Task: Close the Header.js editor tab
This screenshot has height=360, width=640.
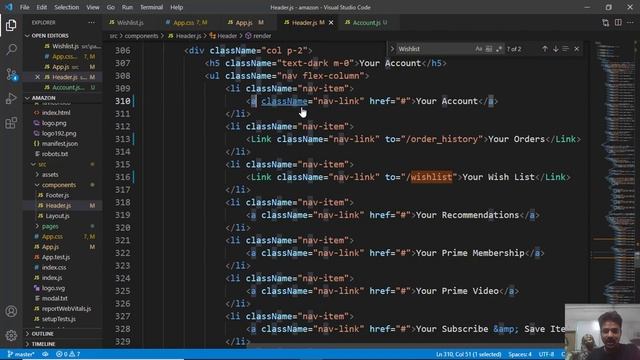Action: (331, 23)
